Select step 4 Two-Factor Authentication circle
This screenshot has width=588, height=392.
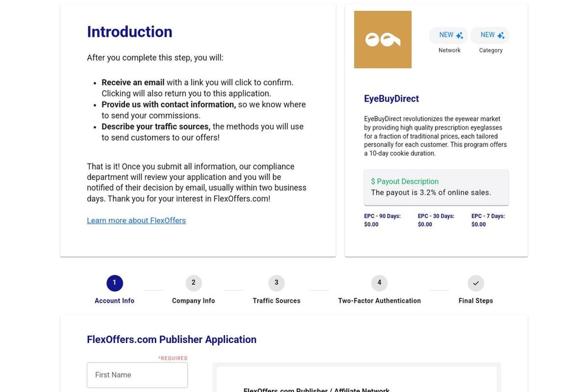(379, 283)
